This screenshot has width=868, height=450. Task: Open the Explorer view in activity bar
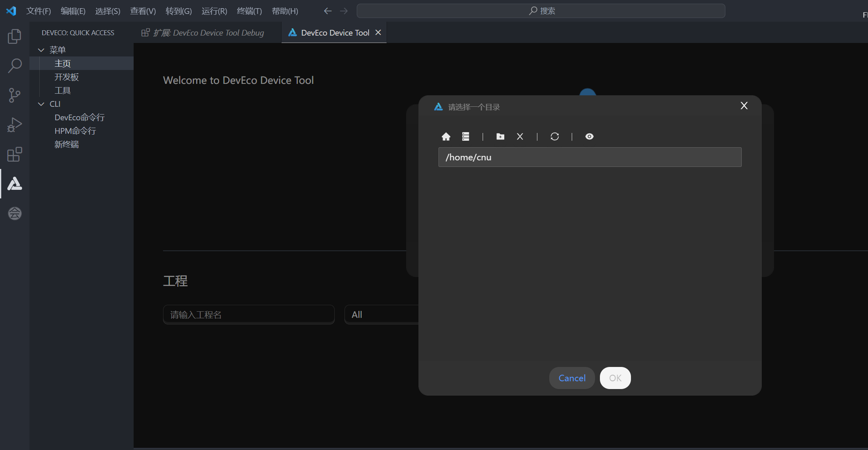pyautogui.click(x=15, y=36)
